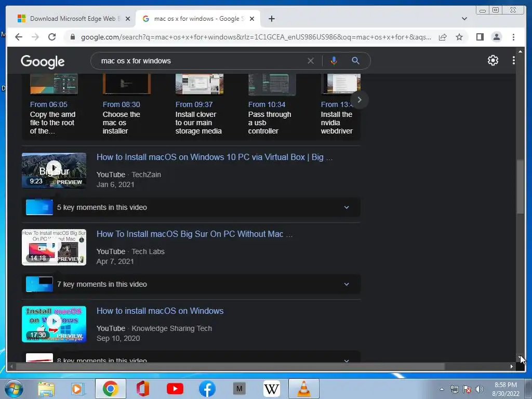The width and height of the screenshot is (532, 399).
Task: Click the vertical scrollbar thumb
Action: [x=520, y=187]
